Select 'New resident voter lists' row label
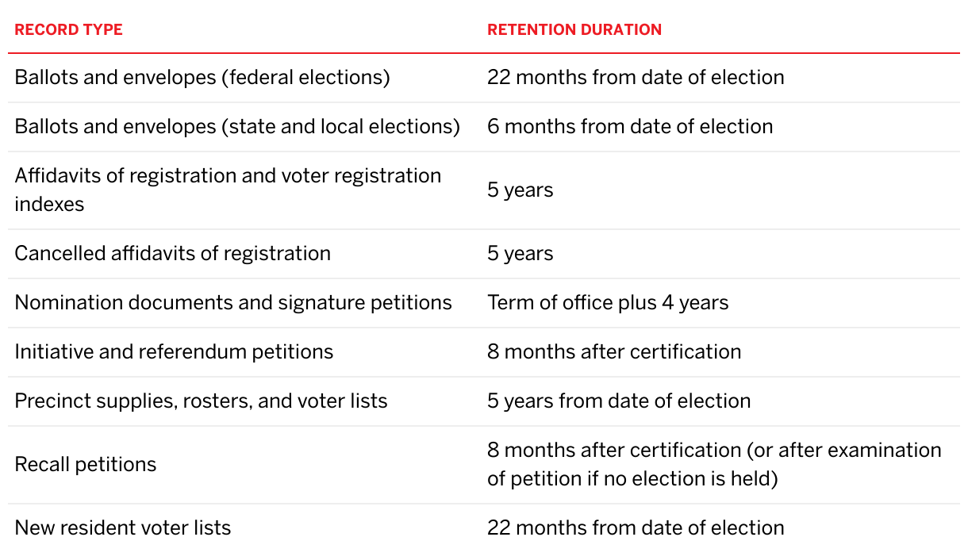Image resolution: width=968 pixels, height=560 pixels. click(123, 528)
